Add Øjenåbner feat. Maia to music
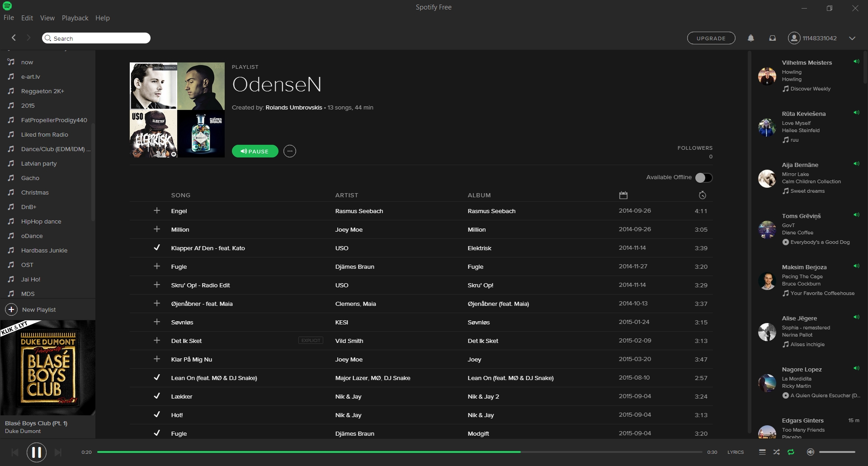868x466 pixels. pos(157,303)
